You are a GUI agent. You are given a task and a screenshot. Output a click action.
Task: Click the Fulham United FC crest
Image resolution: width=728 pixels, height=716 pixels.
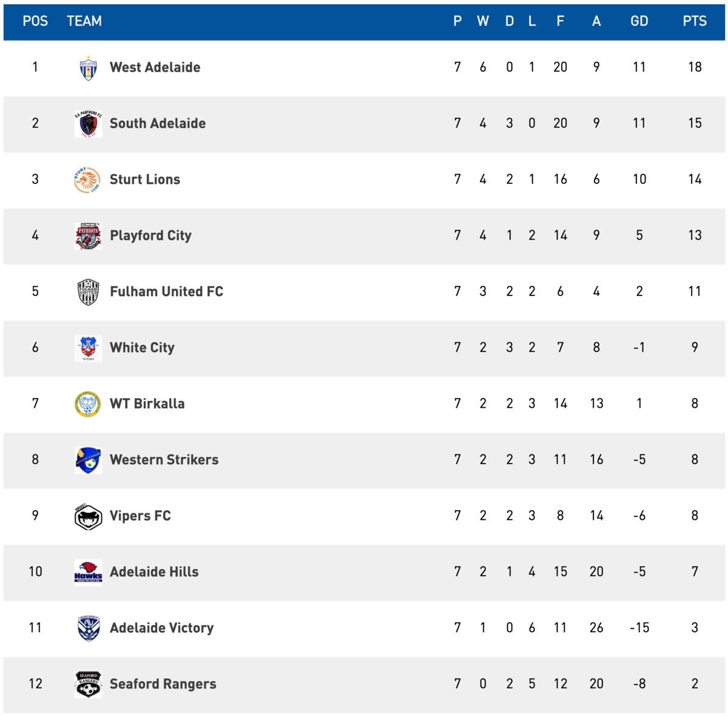(x=89, y=292)
